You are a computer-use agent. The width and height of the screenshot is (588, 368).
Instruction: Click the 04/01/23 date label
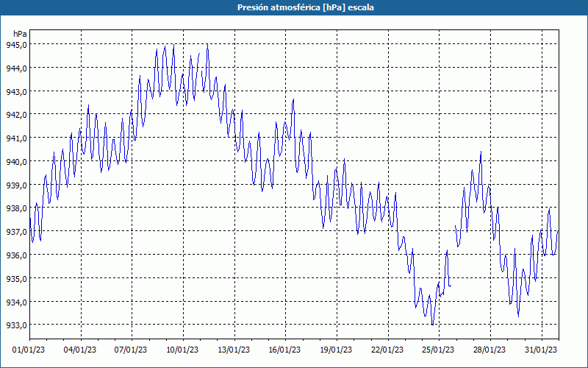80,350
